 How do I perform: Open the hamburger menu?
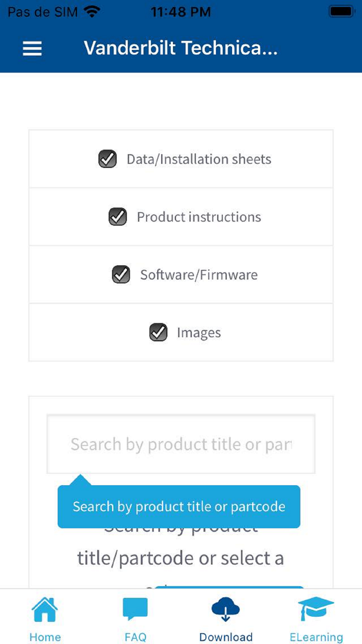(x=32, y=49)
